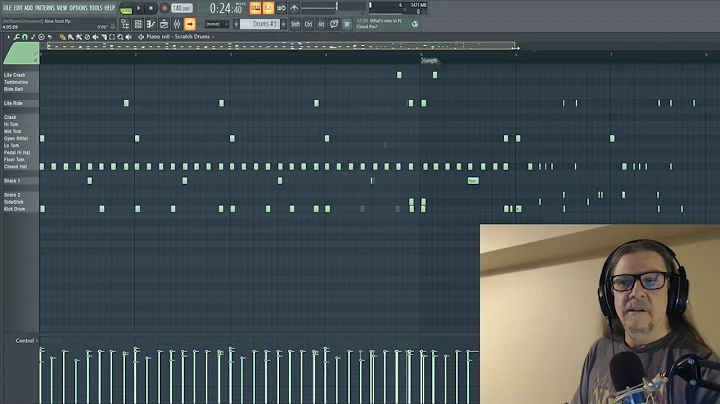Click the green corner piano roll button
This screenshot has width=720, height=404.
pyautogui.click(x=21, y=53)
